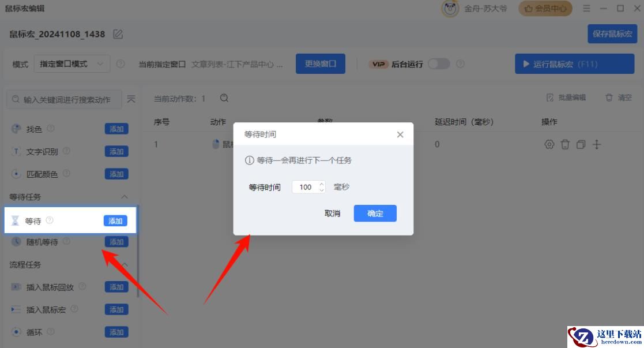
Task: Focus the 等待时间 value field showing 100
Action: [x=305, y=187]
